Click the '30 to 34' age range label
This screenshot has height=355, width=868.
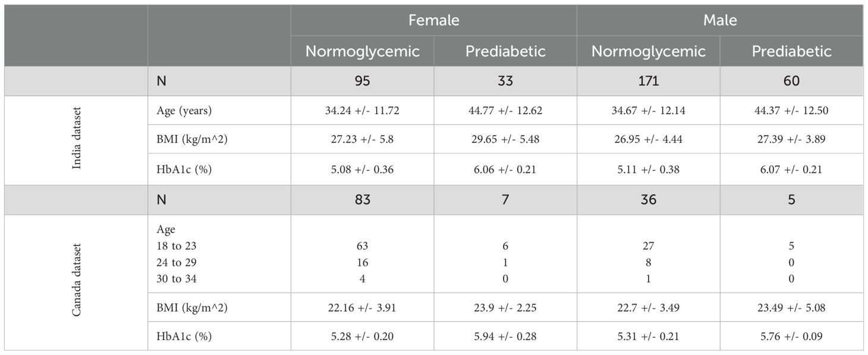pos(177,278)
